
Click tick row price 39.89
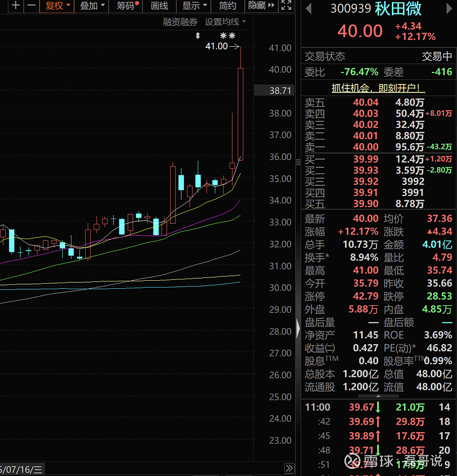pos(361,436)
